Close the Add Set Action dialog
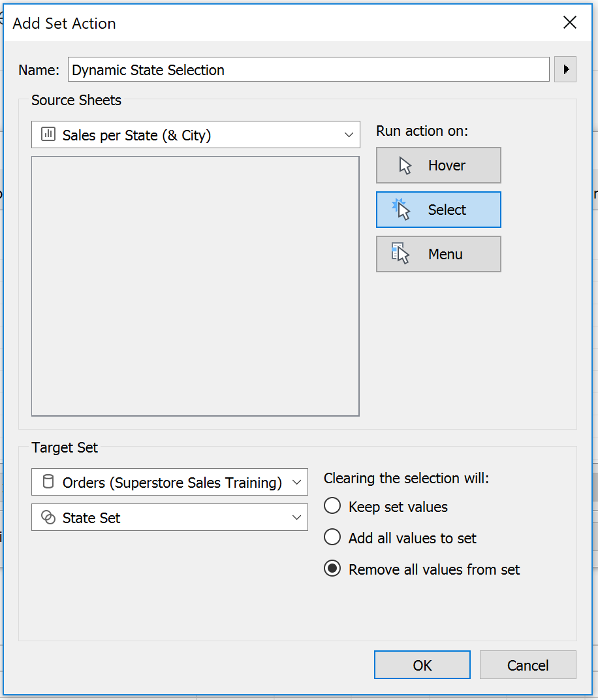The height and width of the screenshot is (700, 598). (570, 22)
